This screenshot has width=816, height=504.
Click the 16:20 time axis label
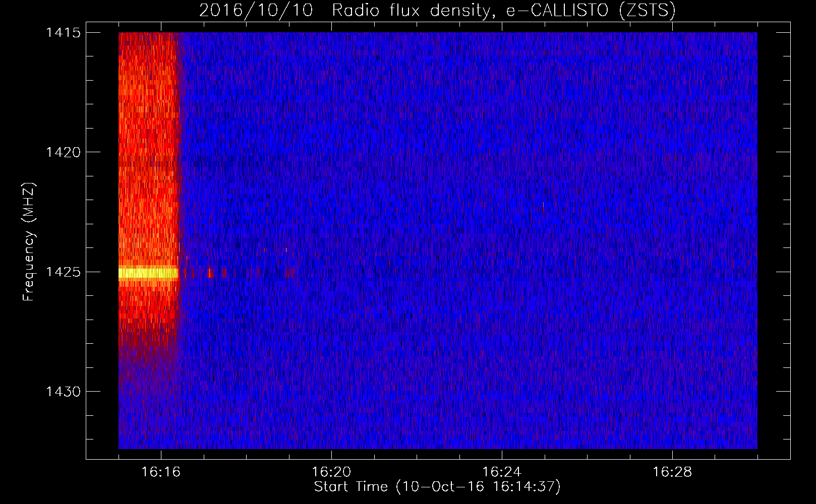[331, 472]
